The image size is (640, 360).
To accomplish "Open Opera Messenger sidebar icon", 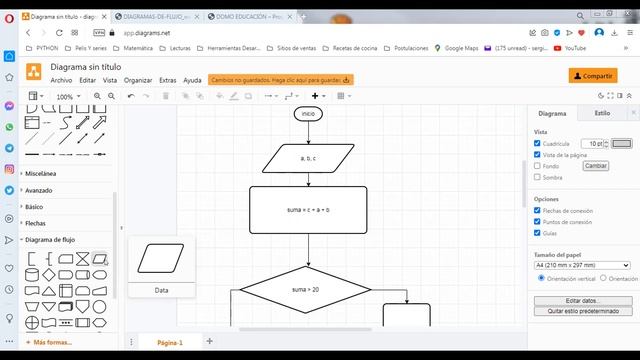I will [x=9, y=106].
